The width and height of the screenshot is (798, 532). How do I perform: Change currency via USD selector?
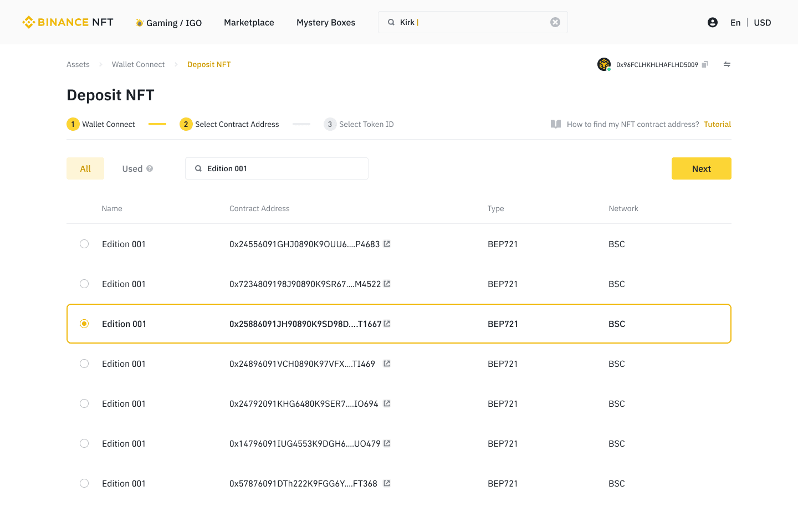click(763, 23)
